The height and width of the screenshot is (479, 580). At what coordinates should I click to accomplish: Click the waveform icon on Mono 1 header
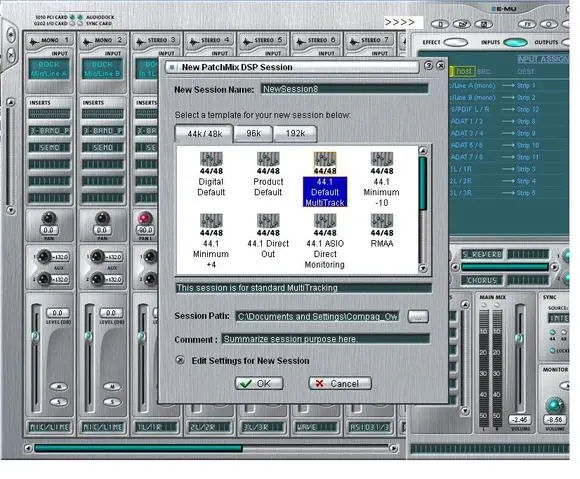tap(34, 41)
